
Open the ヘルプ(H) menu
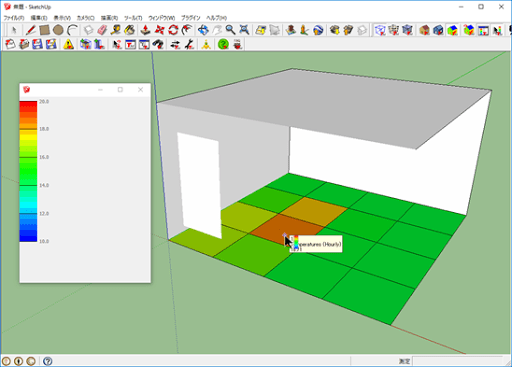[216, 18]
